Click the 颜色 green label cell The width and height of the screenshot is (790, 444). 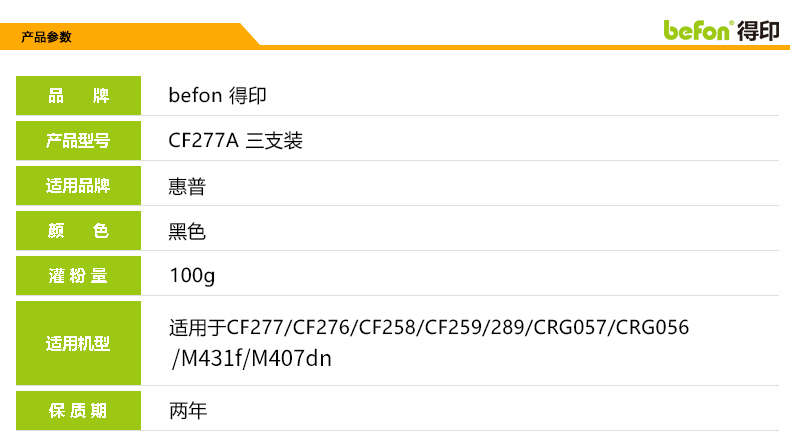point(79,231)
